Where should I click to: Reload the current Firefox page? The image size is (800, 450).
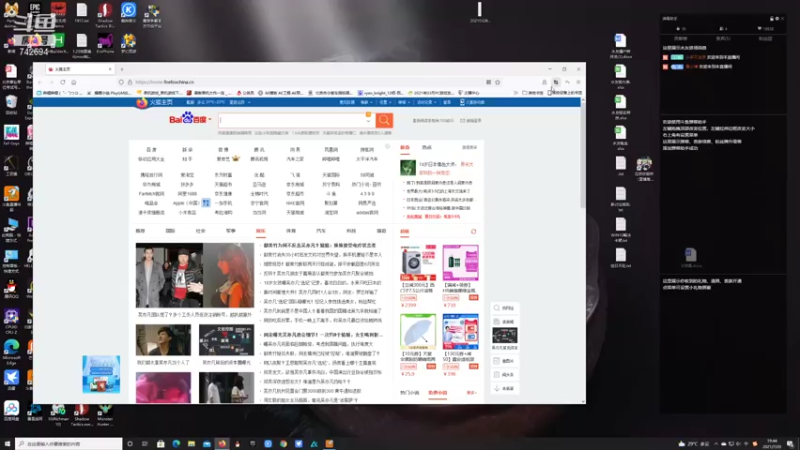pyautogui.click(x=63, y=82)
